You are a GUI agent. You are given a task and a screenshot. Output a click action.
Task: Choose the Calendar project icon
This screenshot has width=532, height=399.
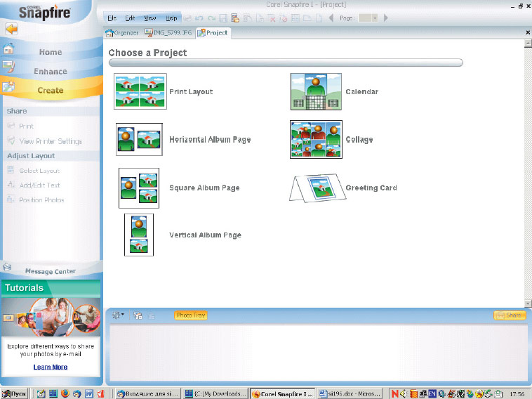tap(316, 92)
